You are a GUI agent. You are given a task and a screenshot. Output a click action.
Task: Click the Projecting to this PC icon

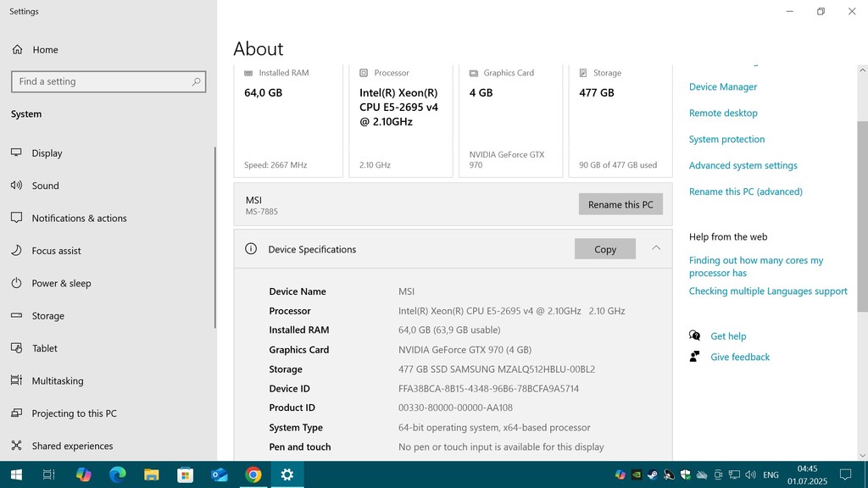point(17,413)
